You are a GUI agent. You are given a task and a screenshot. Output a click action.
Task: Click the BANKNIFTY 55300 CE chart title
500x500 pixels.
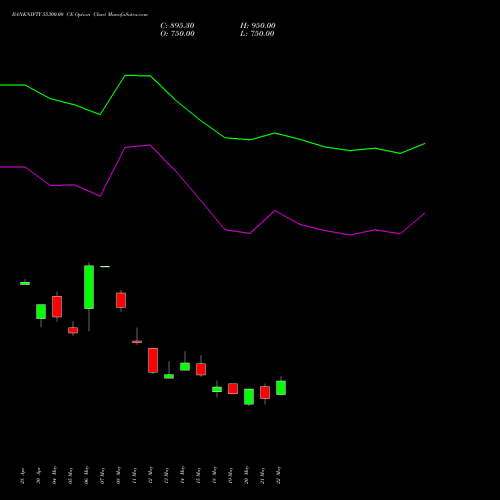(80, 14)
